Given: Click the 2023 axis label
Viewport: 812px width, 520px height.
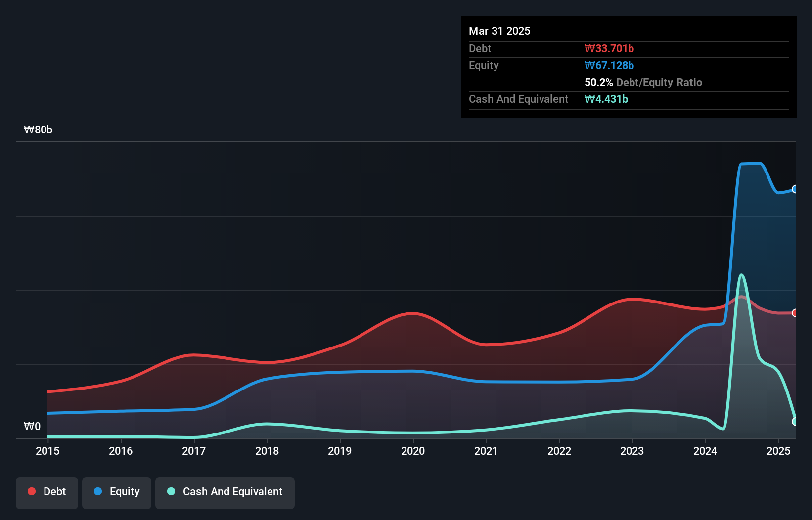Looking at the screenshot, I should (632, 451).
